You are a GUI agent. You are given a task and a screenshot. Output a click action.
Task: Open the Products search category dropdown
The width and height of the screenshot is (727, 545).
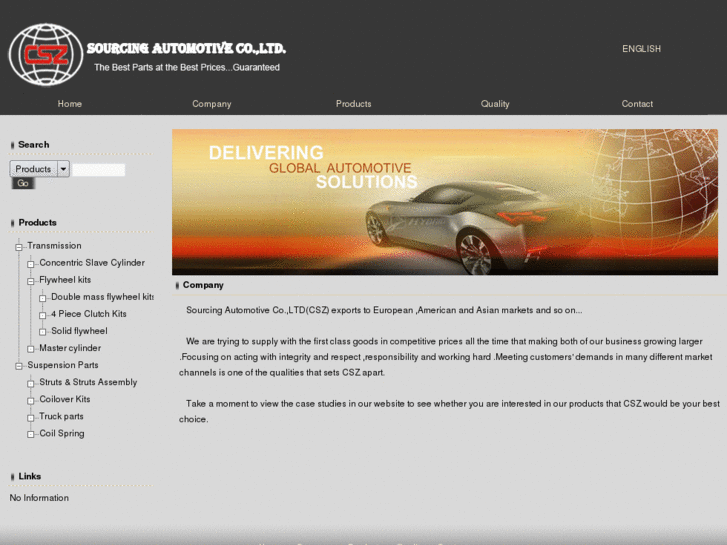point(40,169)
